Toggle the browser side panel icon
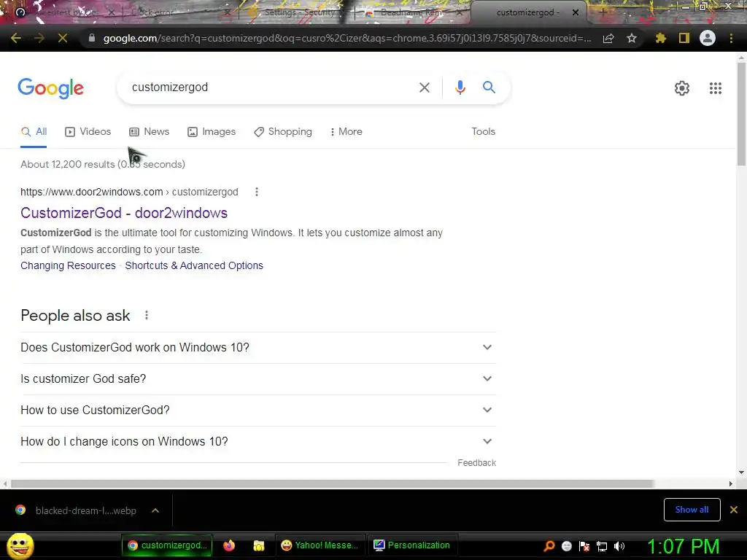 [x=684, y=38]
